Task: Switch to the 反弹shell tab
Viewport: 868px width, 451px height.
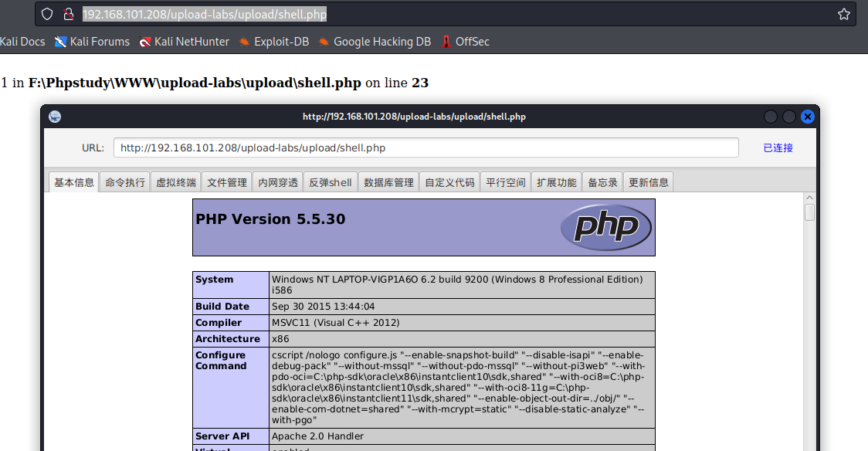Action: pos(330,182)
